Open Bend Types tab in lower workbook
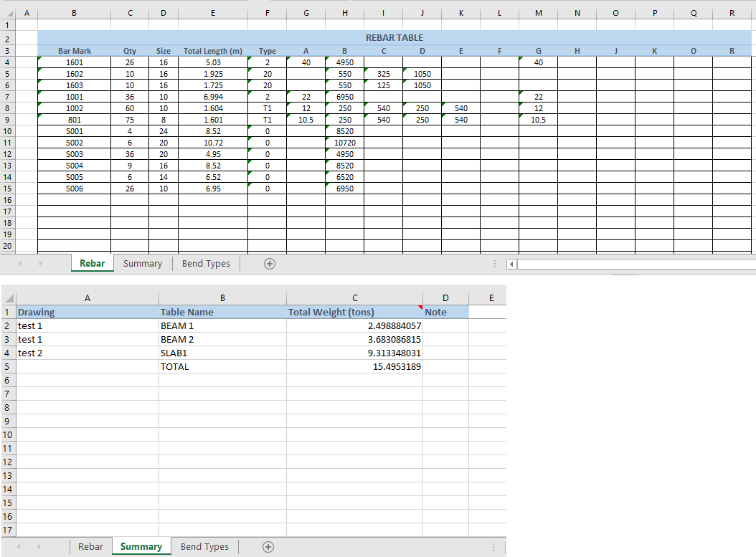This screenshot has width=756, height=557. pos(204,547)
